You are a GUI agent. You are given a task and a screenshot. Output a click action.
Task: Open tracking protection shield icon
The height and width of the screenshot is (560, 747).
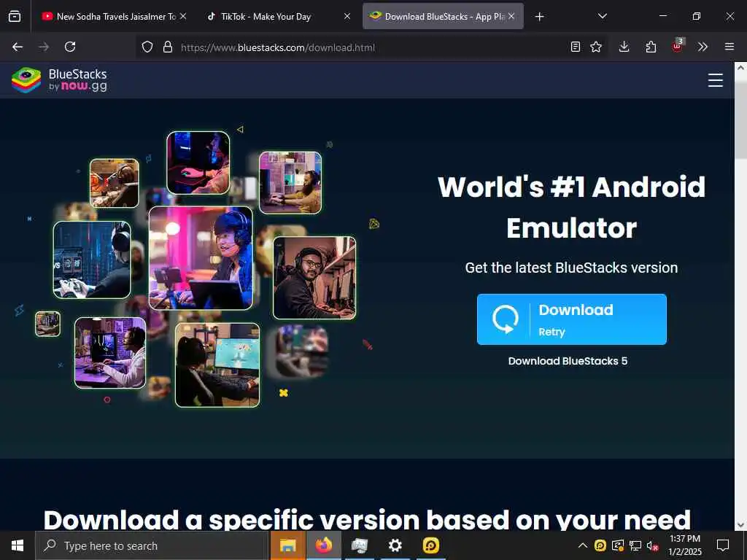pos(147,47)
